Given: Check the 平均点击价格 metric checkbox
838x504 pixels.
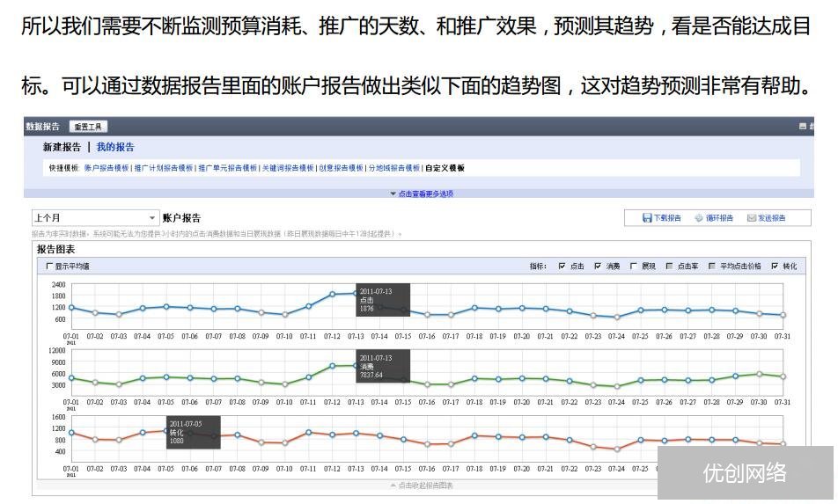Looking at the screenshot, I should pyautogui.click(x=712, y=266).
